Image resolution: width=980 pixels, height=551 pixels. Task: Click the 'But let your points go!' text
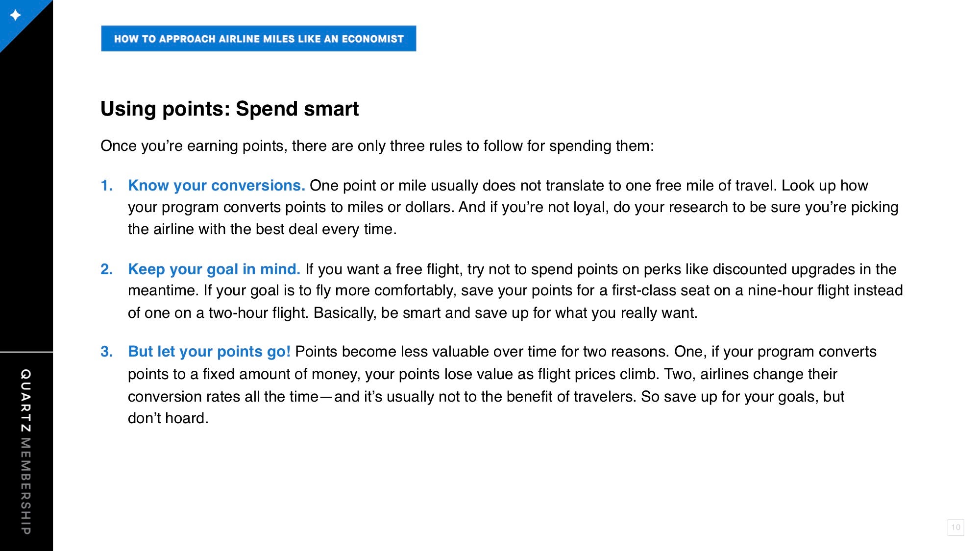[209, 352]
